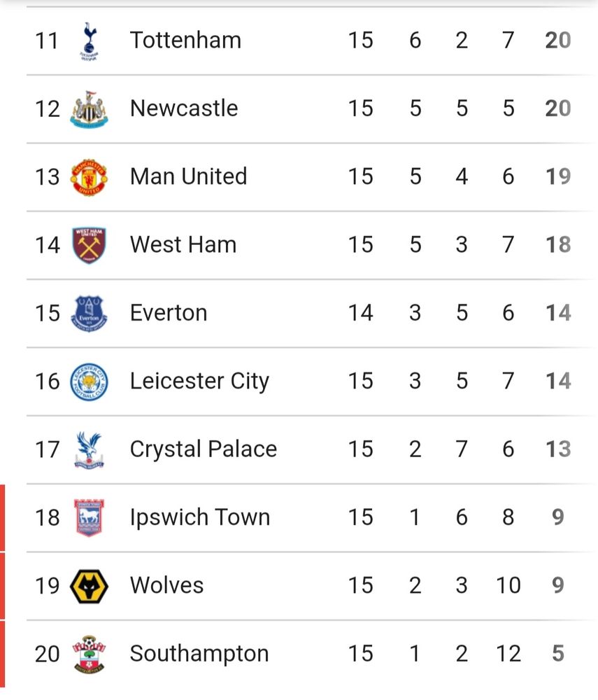598x700 pixels.
Task: Click Southampton's points total of 5
Action: pos(557,654)
